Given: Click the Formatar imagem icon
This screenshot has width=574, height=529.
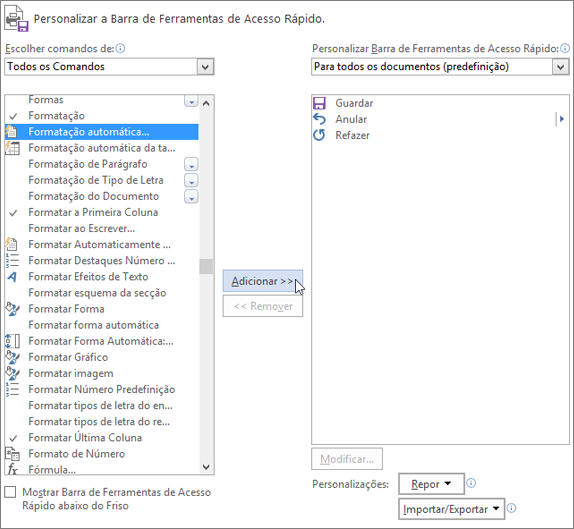Looking at the screenshot, I should [12, 373].
